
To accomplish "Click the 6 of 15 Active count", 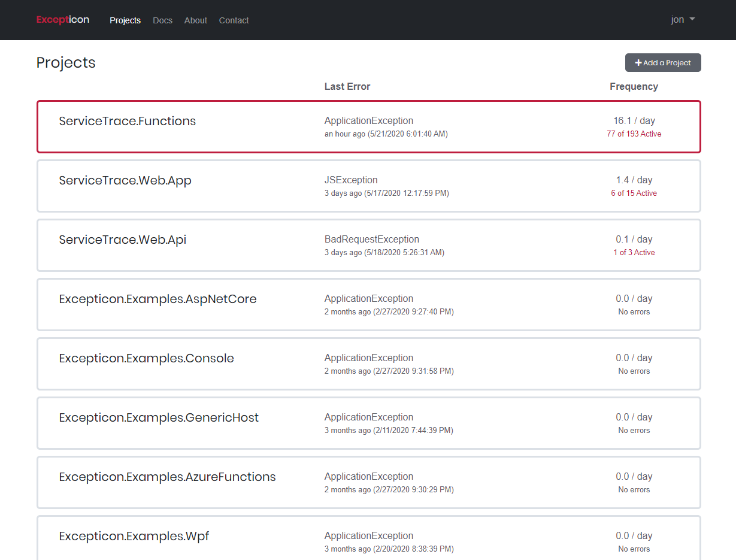I will click(634, 193).
